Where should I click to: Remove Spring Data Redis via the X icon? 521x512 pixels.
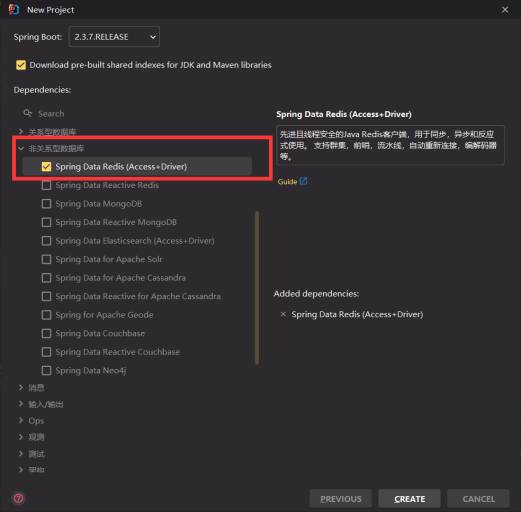(x=283, y=314)
